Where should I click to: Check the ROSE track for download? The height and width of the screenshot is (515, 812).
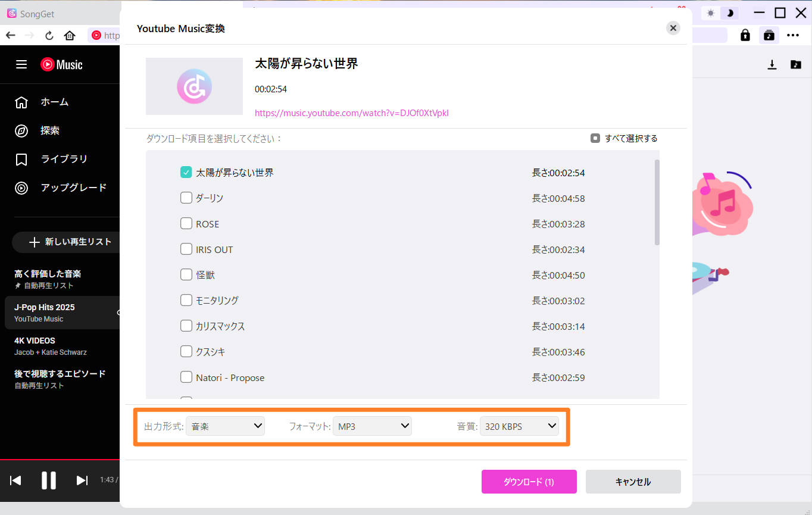pos(186,224)
